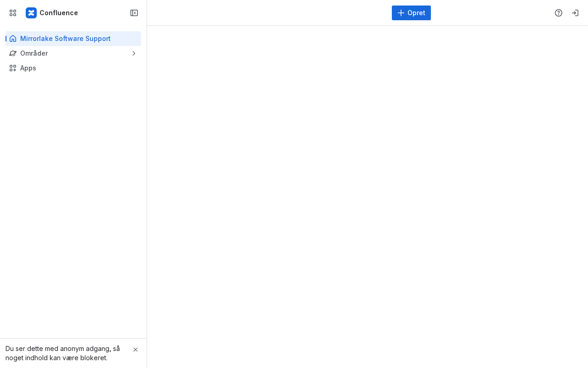Collapse the sidebar with the panel icon
The height and width of the screenshot is (368, 588).
(134, 13)
